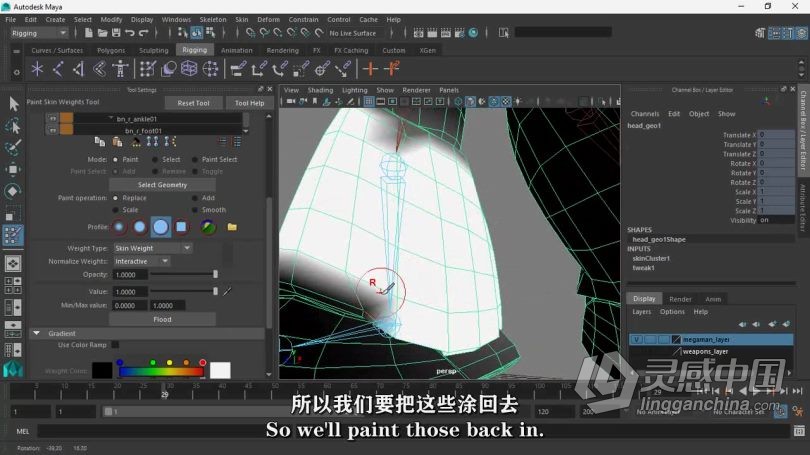Click the value eyedropper pick icon
This screenshot has height=455, width=810.
(x=227, y=291)
